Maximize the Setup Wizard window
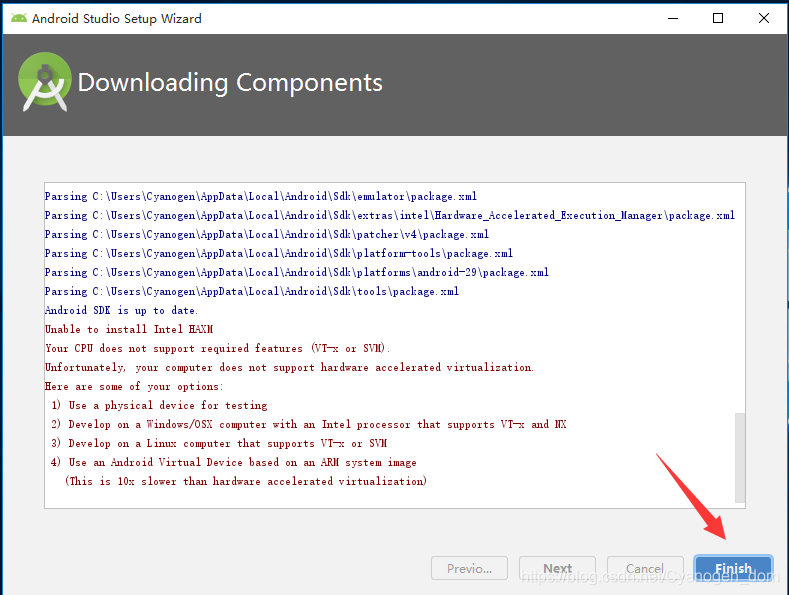Screen dimensions: 789x595 (718, 18)
